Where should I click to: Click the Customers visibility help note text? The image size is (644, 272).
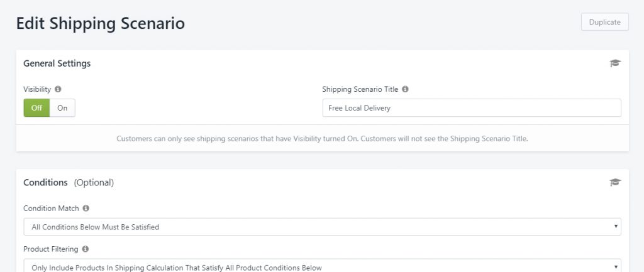[x=322, y=139]
